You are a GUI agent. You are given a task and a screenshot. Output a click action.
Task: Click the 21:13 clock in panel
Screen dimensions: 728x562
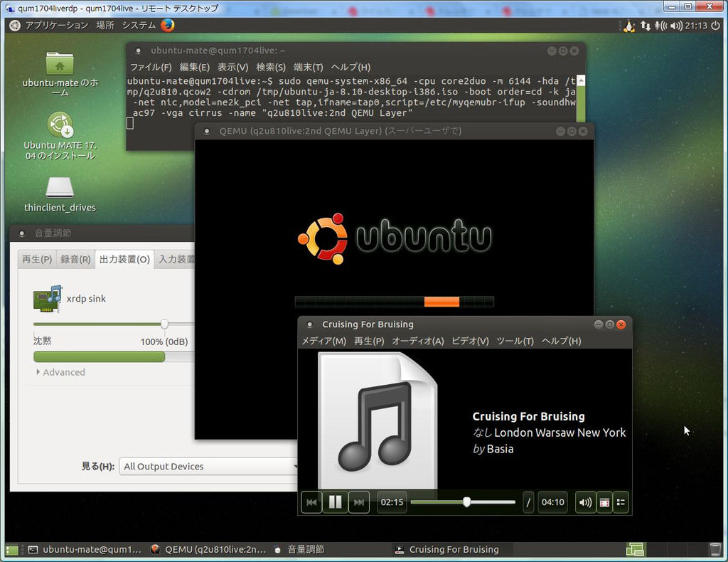coord(696,26)
